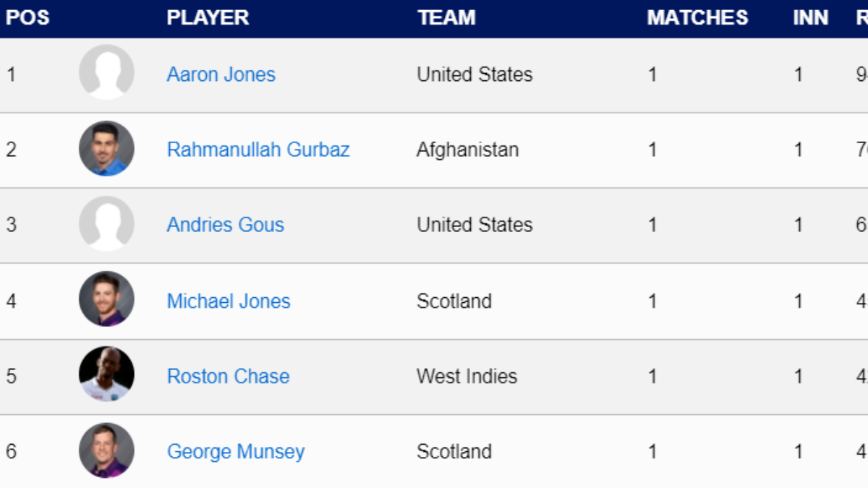This screenshot has height=488, width=868.
Task: Open George Munsey player link
Action: click(x=235, y=452)
